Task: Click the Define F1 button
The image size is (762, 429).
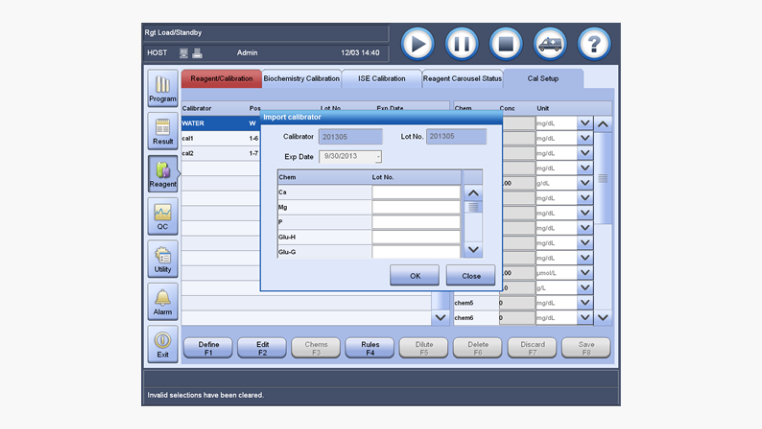Action: 208,348
